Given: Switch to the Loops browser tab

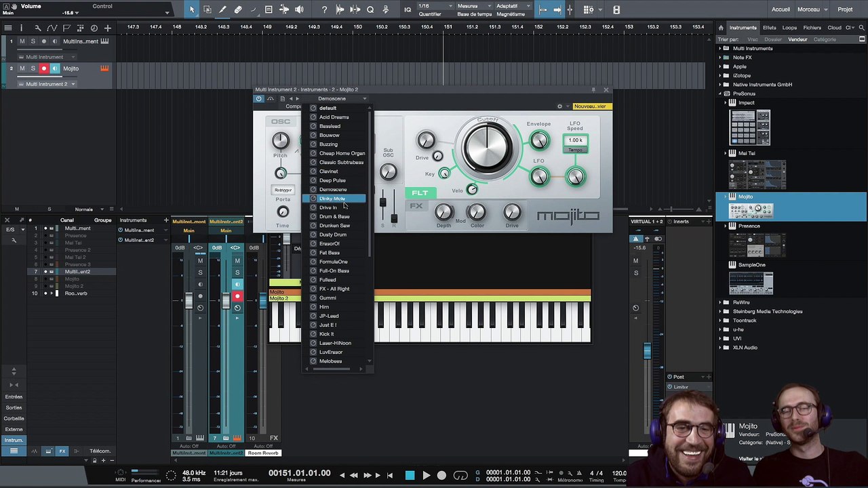Looking at the screenshot, I should pyautogui.click(x=789, y=28).
